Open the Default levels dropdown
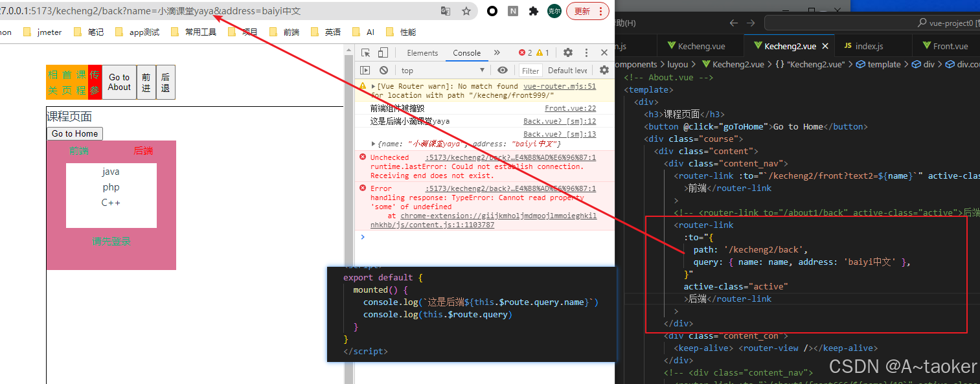Image resolution: width=980 pixels, height=384 pixels. (x=568, y=71)
